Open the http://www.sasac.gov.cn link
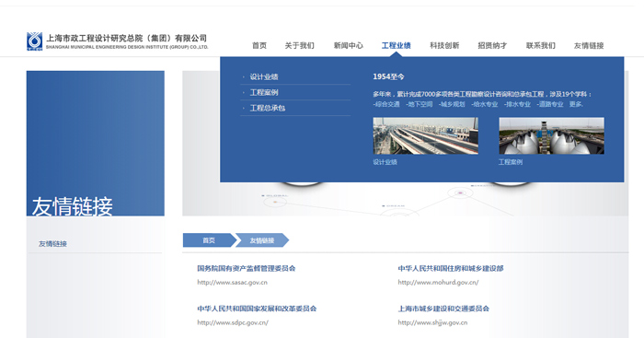644x338 pixels. (232, 283)
